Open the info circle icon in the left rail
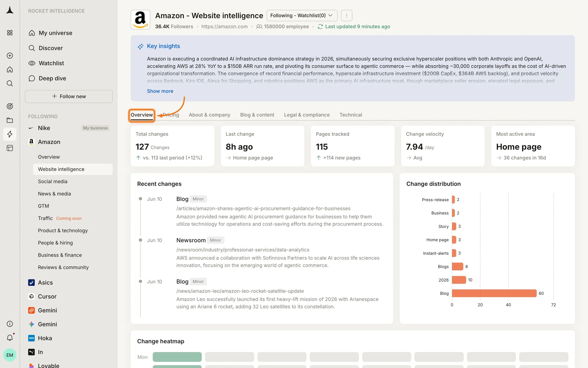 (10, 324)
